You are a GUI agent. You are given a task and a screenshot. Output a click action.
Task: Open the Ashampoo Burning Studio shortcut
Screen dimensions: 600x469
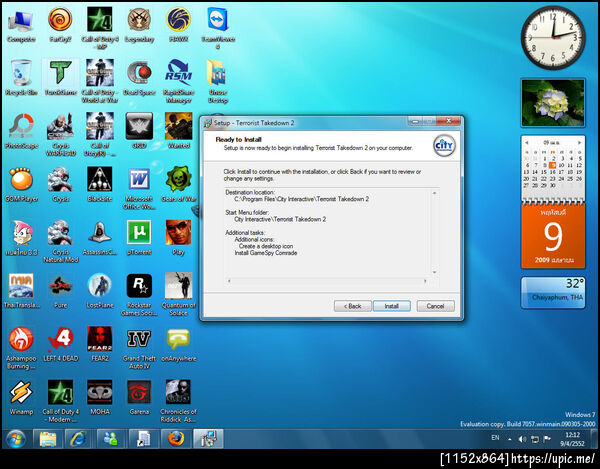click(x=21, y=348)
